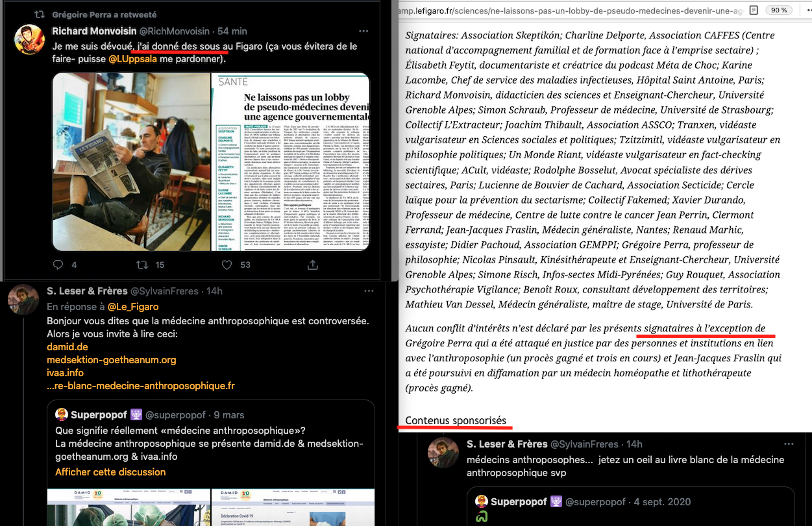This screenshot has width=812, height=526.
Task: Open the Le Figaro newspaper article image
Action: tap(289, 161)
